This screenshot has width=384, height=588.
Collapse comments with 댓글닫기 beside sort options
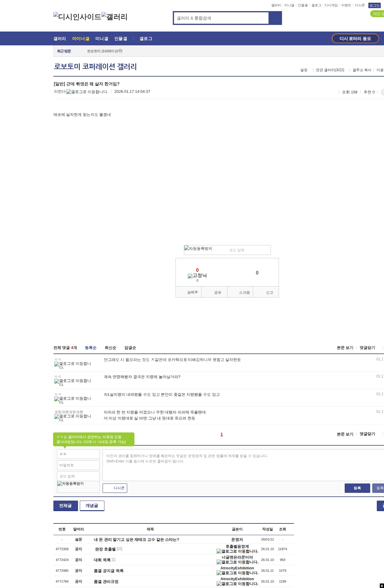pyautogui.click(x=367, y=348)
